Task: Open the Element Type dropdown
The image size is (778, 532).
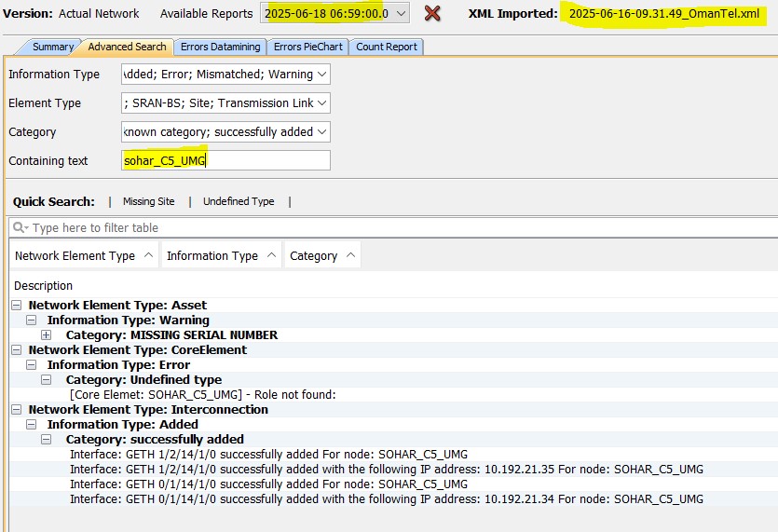Action: coord(321,103)
